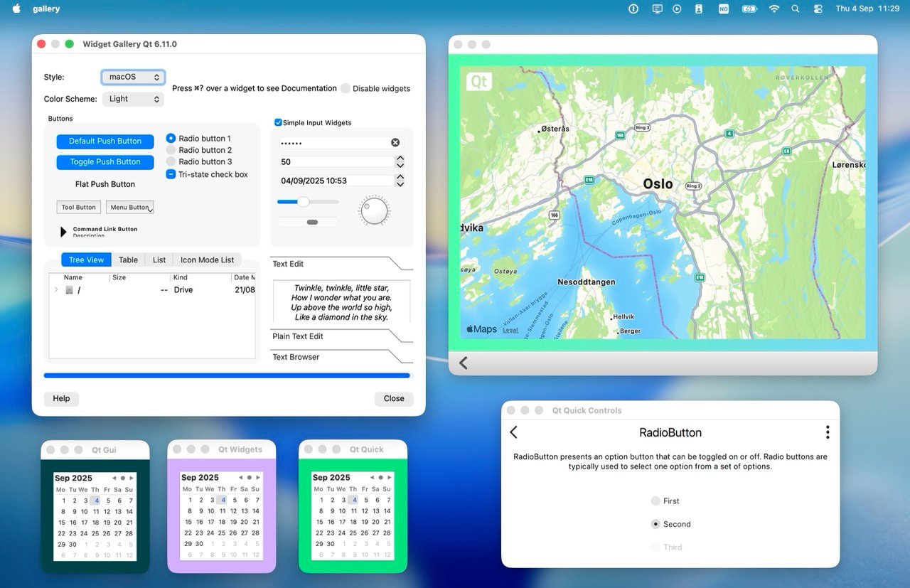This screenshot has width=910, height=588.
Task: Click the Help button
Action: (61, 399)
